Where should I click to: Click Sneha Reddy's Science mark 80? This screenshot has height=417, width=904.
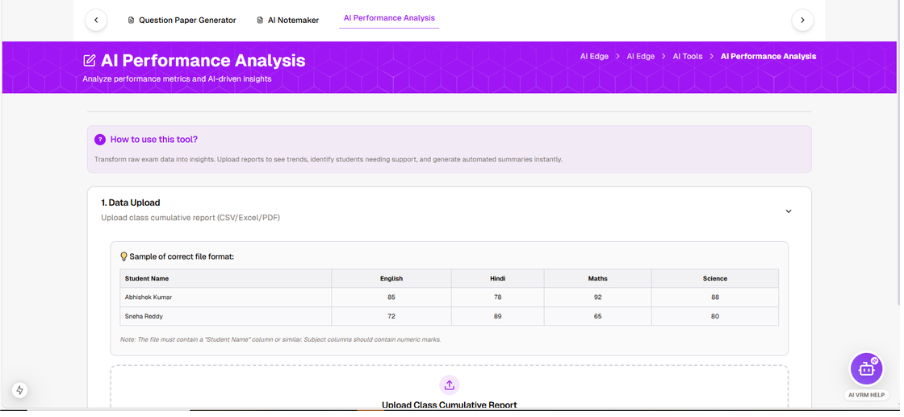pos(715,317)
